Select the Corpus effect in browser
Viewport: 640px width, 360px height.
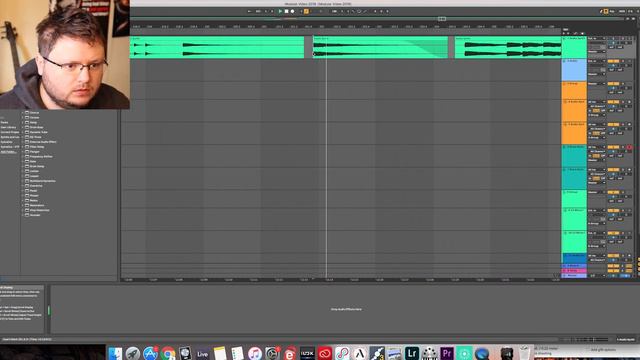[34, 118]
